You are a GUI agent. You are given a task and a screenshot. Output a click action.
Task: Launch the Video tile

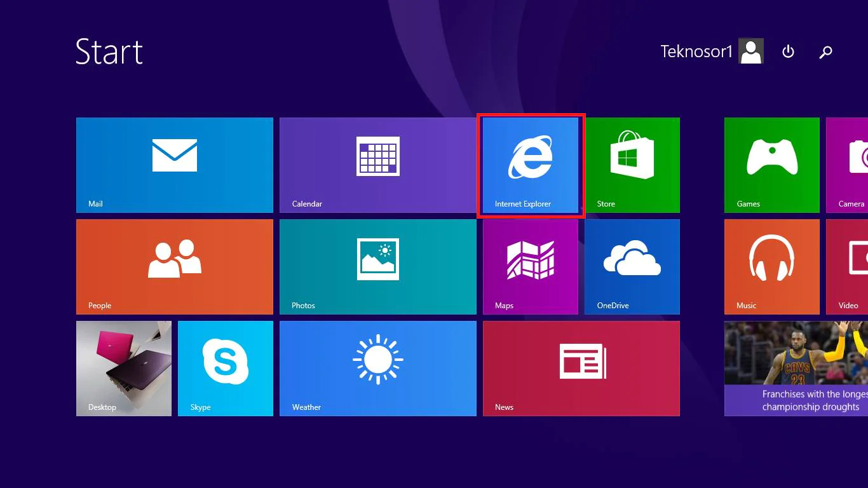click(x=848, y=267)
